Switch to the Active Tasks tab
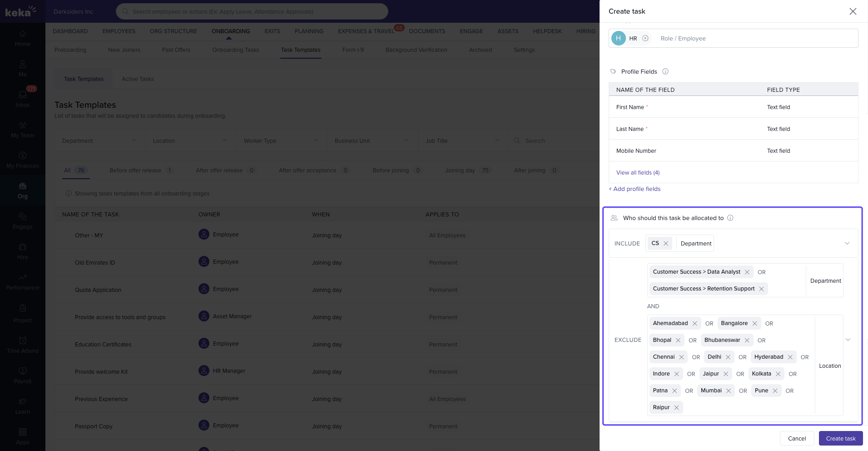This screenshot has width=868, height=451. pyautogui.click(x=138, y=79)
